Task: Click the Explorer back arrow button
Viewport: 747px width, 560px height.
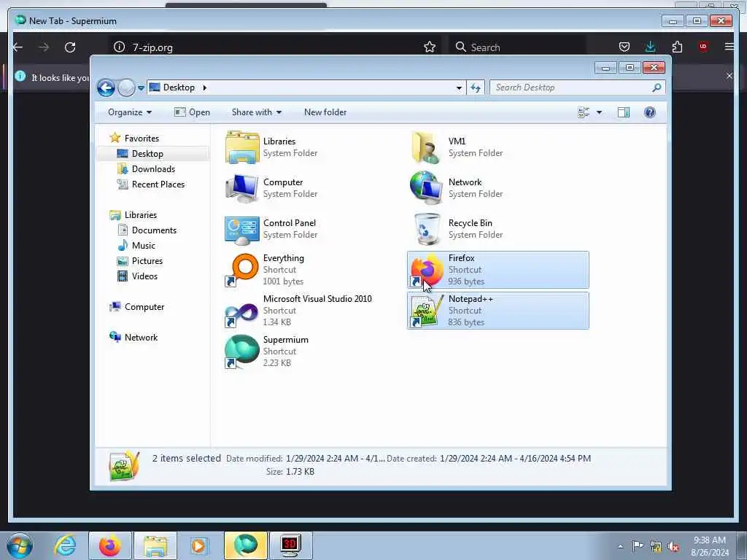Action: click(x=106, y=87)
